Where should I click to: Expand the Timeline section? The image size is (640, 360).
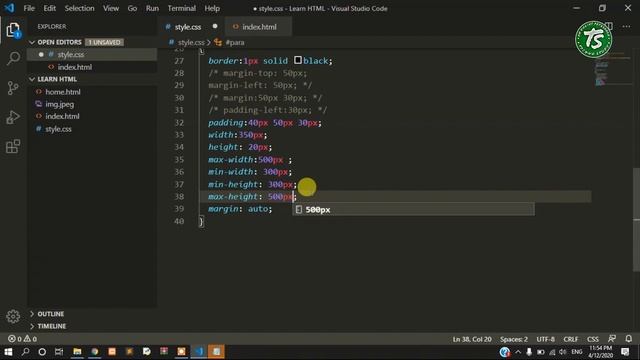[32, 326]
